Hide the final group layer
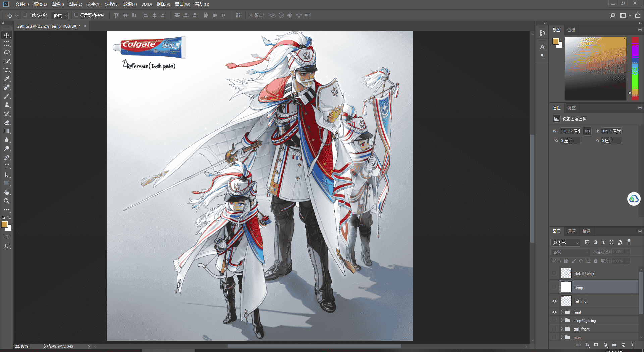This screenshot has height=352, width=644. point(554,312)
